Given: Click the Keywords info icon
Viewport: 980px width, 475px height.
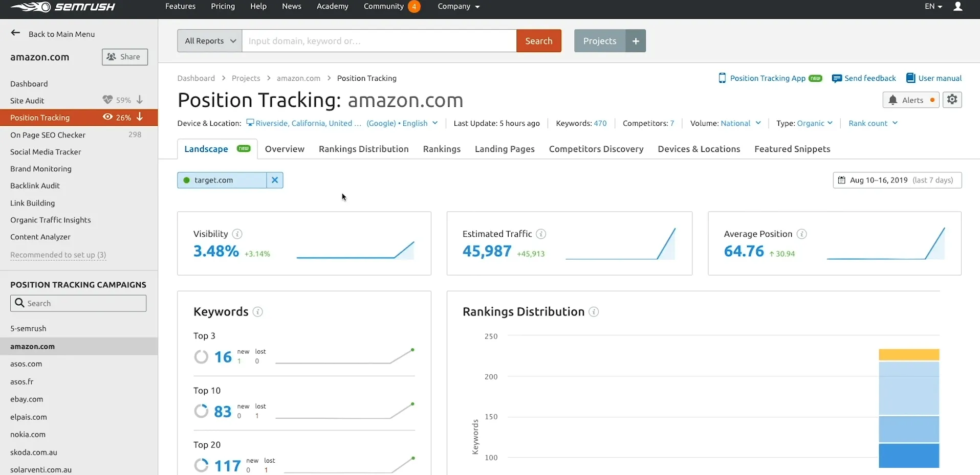Looking at the screenshot, I should 258,312.
